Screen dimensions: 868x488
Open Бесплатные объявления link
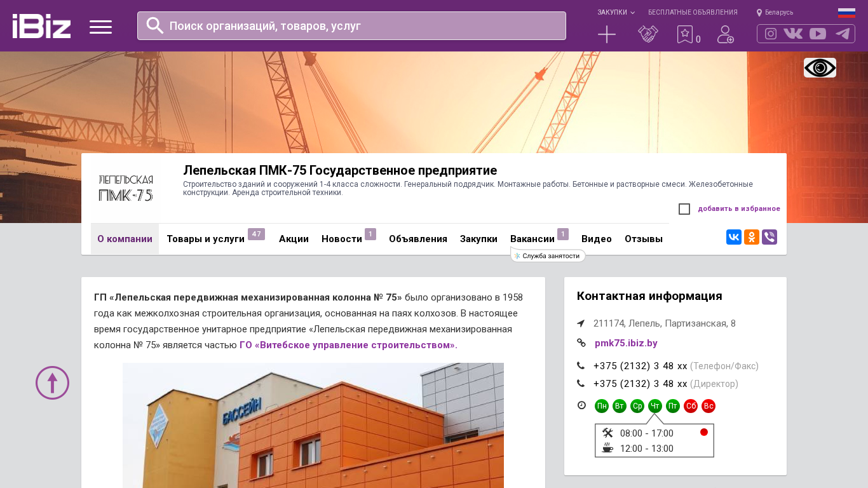[693, 12]
